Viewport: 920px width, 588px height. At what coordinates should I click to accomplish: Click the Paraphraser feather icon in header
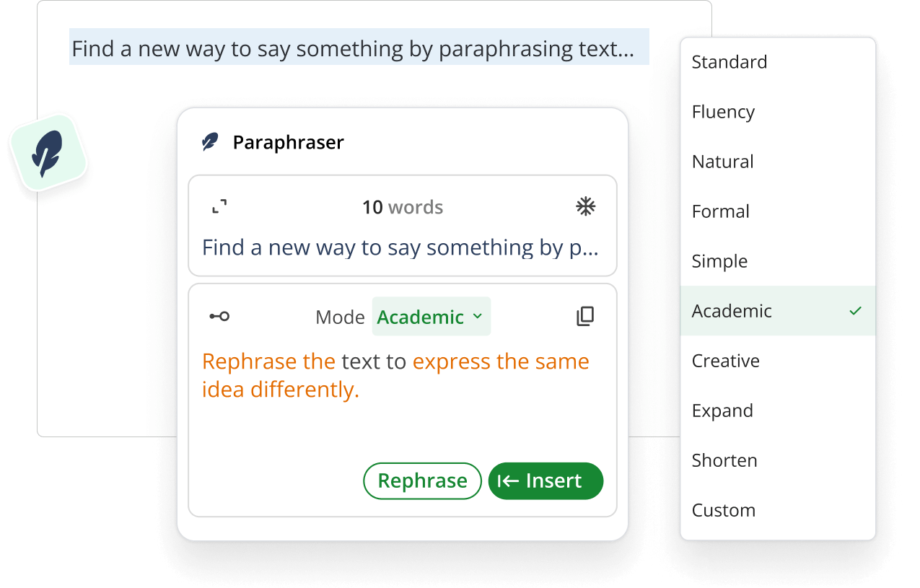pos(210,142)
